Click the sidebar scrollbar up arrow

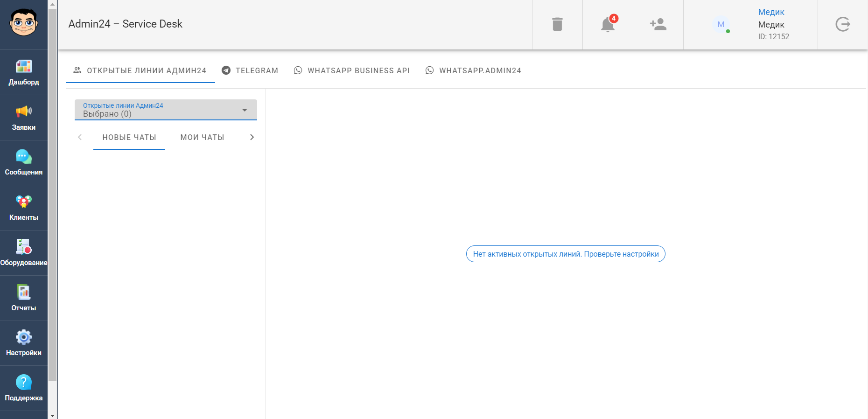53,4
